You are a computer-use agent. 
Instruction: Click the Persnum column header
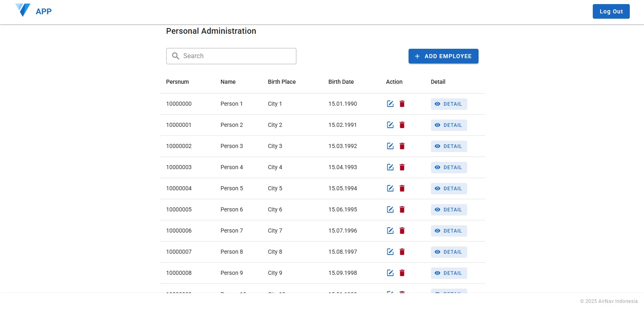[177, 82]
